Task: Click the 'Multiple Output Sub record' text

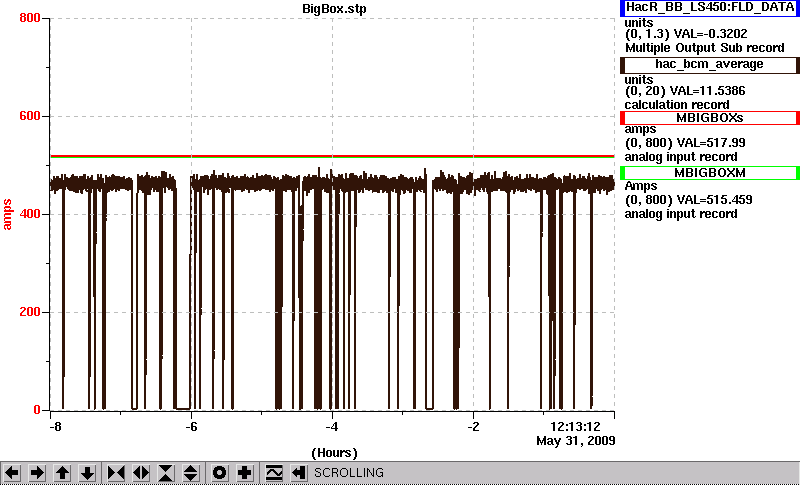Action: [x=705, y=48]
